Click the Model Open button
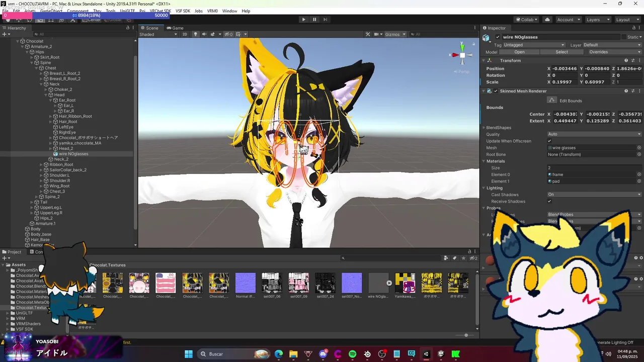This screenshot has width=644, height=362. point(519,52)
